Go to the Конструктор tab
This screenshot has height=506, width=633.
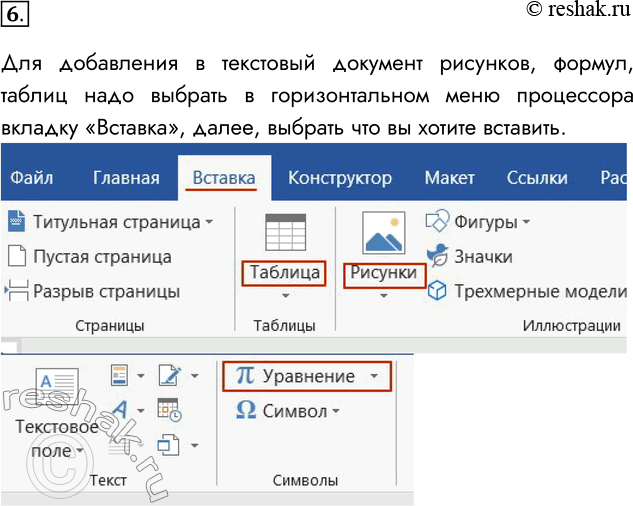(340, 178)
